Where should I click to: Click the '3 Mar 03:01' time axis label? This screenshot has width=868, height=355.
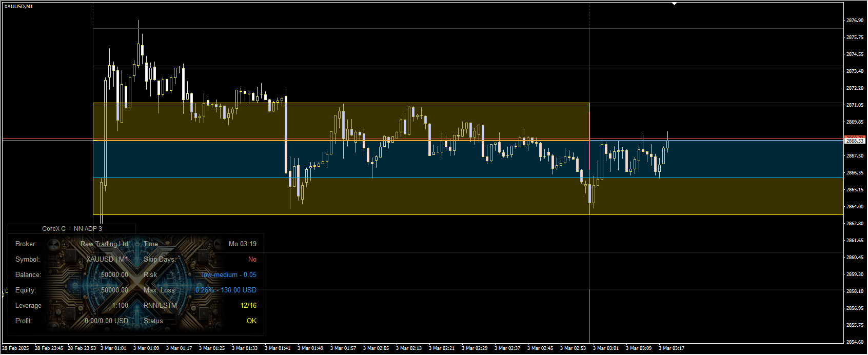606,348
